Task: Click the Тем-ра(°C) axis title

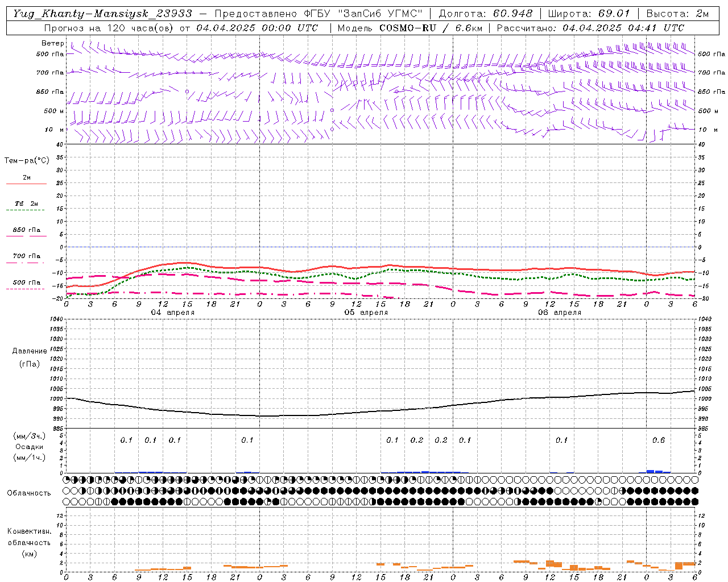Action: (x=27, y=161)
